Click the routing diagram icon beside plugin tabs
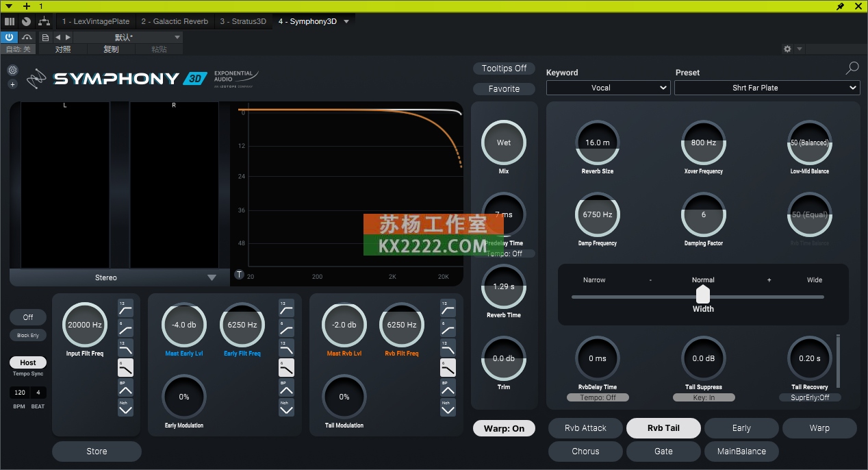This screenshot has width=868, height=470. click(44, 22)
